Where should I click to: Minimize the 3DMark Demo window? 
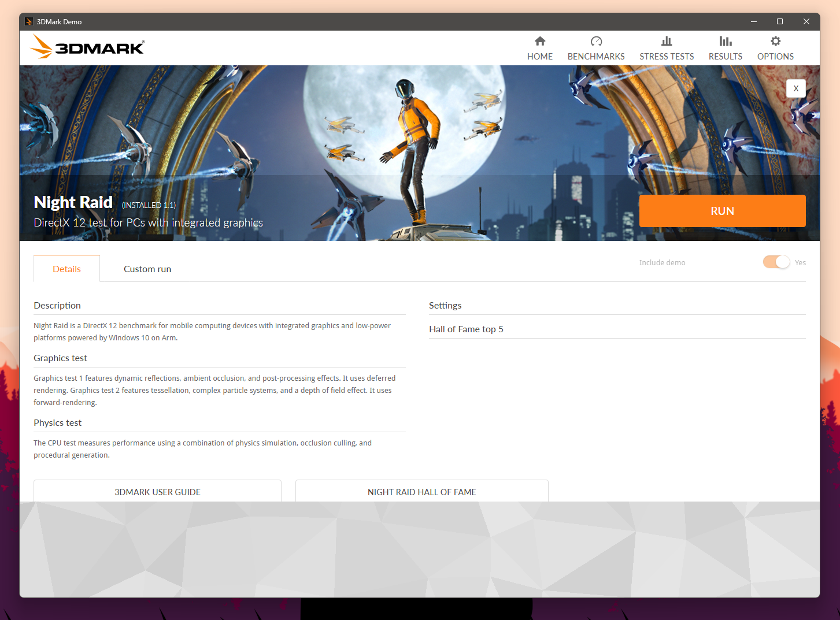point(754,21)
